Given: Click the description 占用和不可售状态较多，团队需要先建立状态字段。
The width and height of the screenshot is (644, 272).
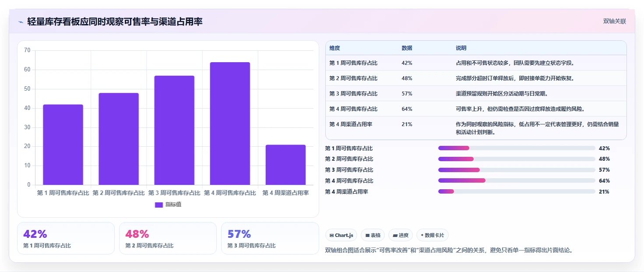Looking at the screenshot, I should [515, 63].
